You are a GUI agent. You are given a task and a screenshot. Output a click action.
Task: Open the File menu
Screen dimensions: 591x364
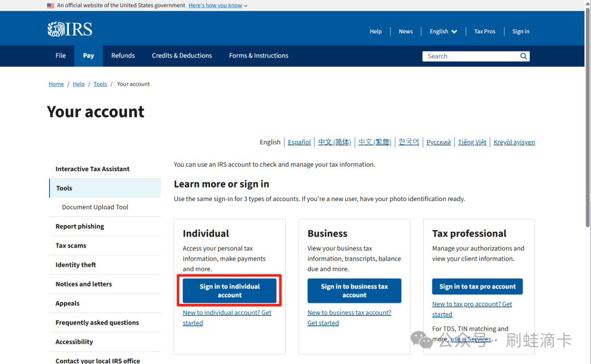pyautogui.click(x=61, y=56)
